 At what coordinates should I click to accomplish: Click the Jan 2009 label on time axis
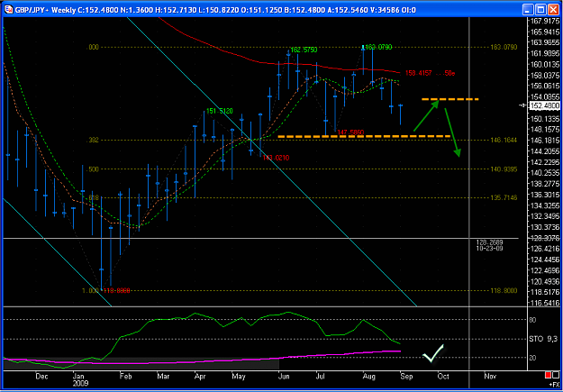(x=79, y=379)
